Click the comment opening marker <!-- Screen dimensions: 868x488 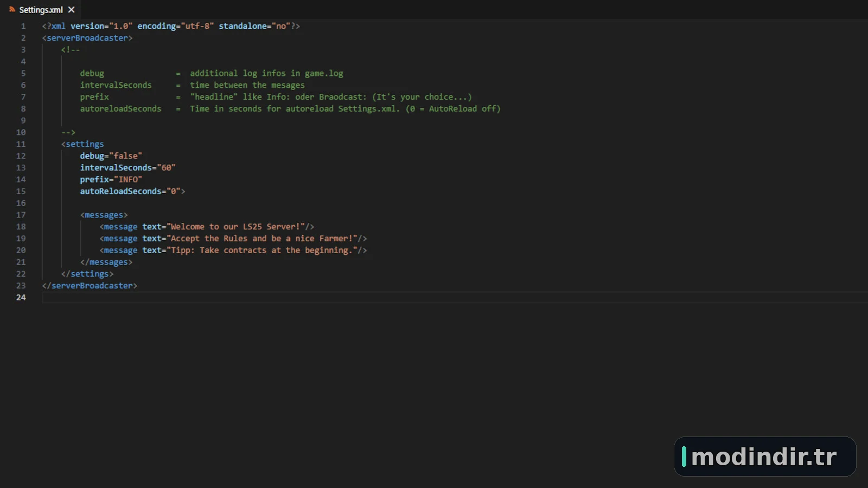pyautogui.click(x=71, y=50)
